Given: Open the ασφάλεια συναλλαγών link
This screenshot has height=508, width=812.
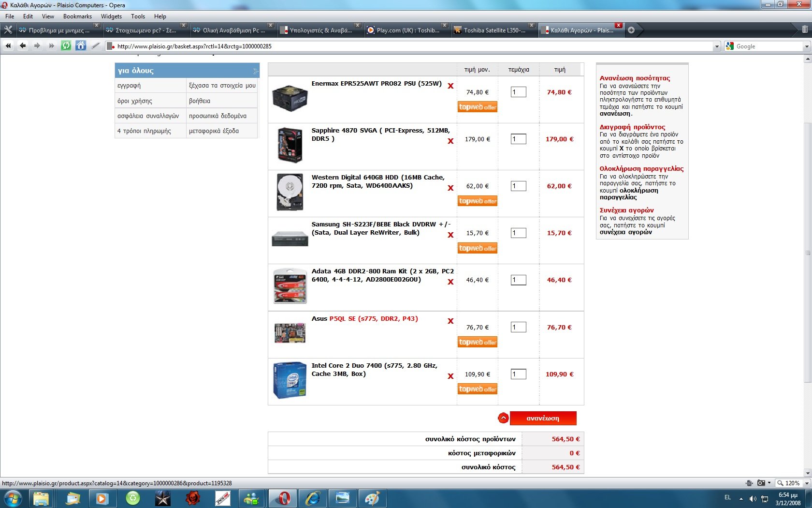Looking at the screenshot, I should coord(148,116).
